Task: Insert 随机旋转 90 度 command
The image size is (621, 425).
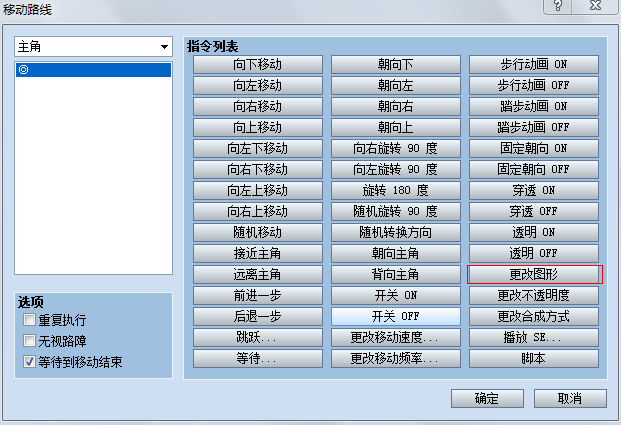Action: 396,211
